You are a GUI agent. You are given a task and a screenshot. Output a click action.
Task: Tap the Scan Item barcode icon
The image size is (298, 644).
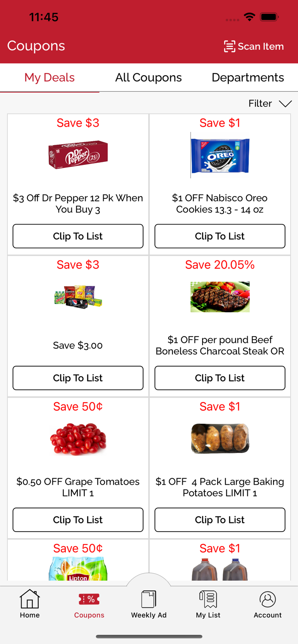coord(230,46)
